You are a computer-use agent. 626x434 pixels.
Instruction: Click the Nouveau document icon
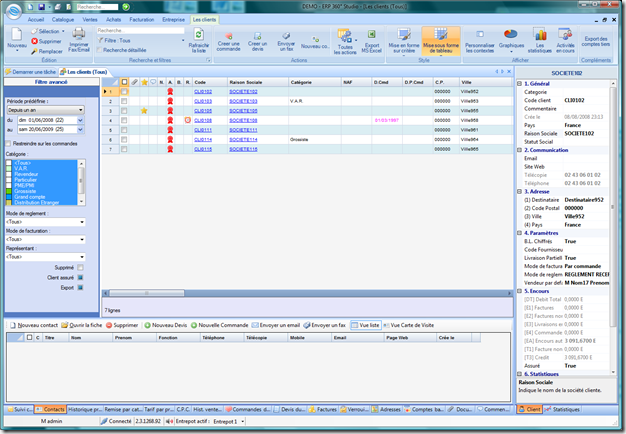click(x=16, y=34)
